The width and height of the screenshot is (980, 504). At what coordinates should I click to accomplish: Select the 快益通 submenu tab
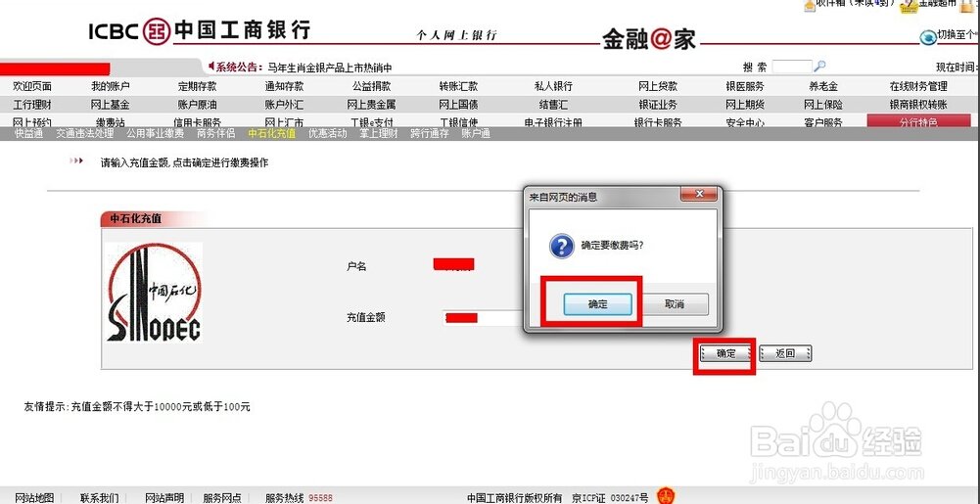pyautogui.click(x=28, y=133)
